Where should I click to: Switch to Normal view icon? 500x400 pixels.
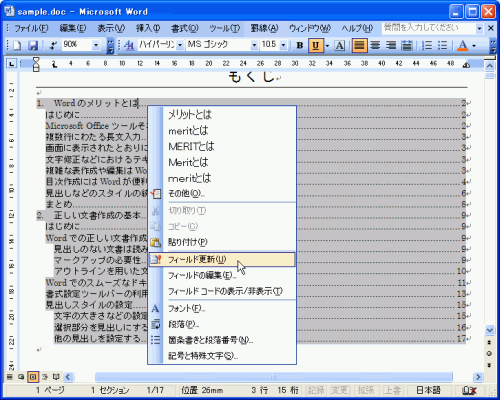click(x=10, y=377)
